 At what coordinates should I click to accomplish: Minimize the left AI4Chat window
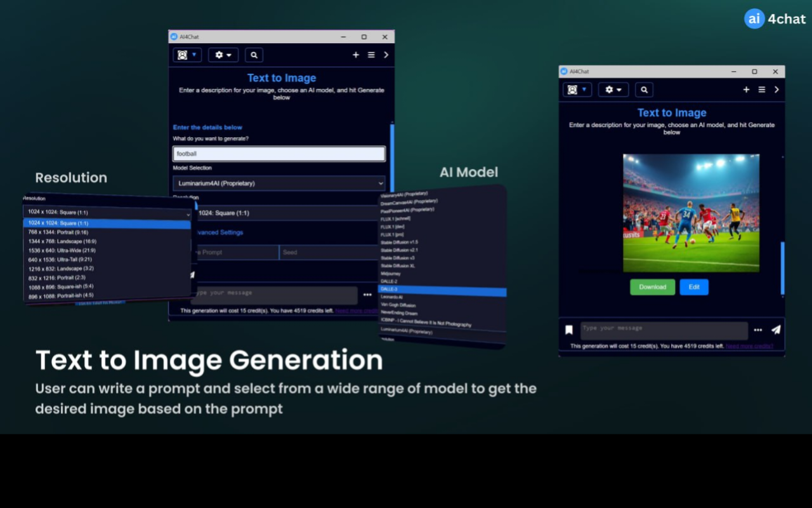pyautogui.click(x=343, y=37)
